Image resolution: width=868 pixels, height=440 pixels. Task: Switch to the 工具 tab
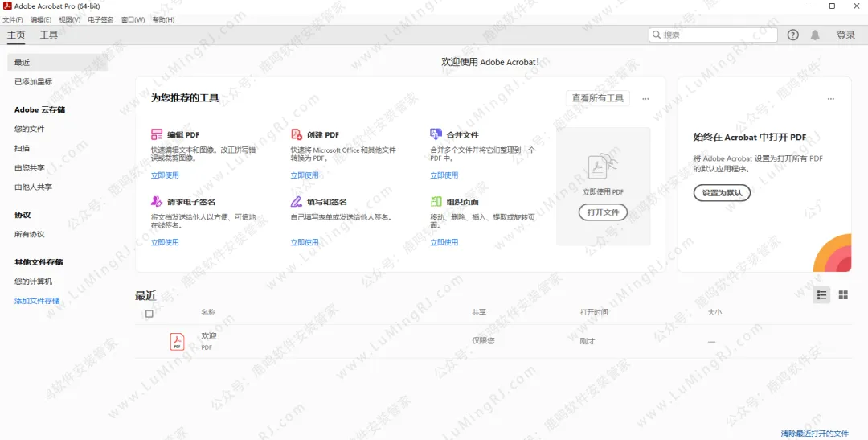tap(49, 35)
